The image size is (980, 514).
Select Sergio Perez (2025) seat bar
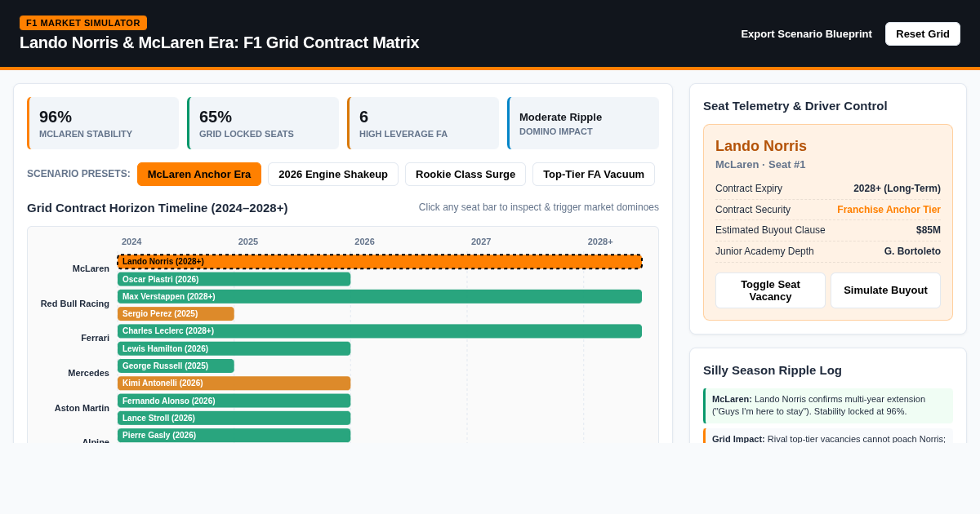(176, 313)
